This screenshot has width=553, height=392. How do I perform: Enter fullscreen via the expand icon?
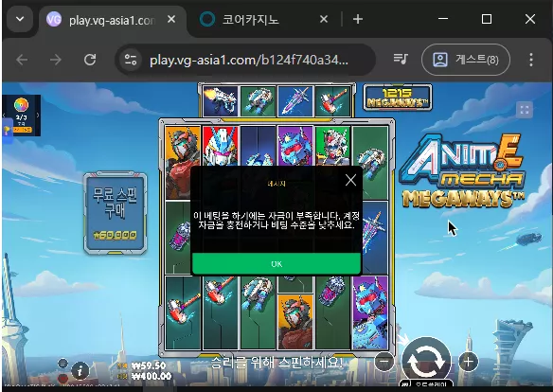click(x=524, y=110)
